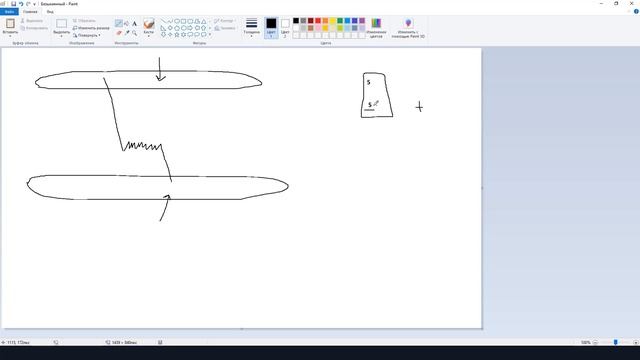Select the Color picker eyedropper tool
The width and height of the screenshot is (640, 360).
tap(127, 33)
